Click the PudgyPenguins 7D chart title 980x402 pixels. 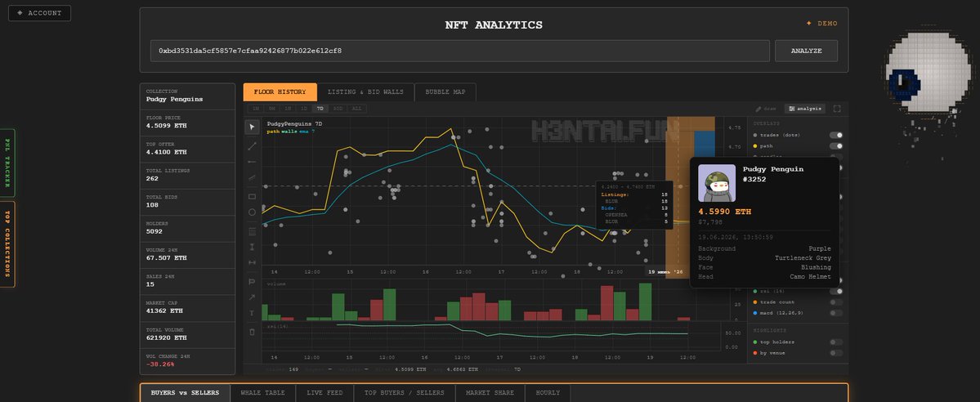click(x=294, y=124)
